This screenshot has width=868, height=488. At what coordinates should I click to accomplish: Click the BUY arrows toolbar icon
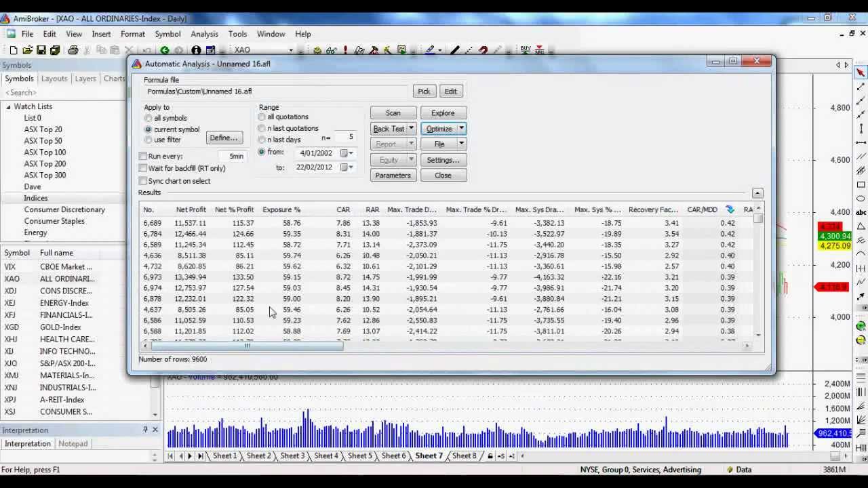coord(526,50)
